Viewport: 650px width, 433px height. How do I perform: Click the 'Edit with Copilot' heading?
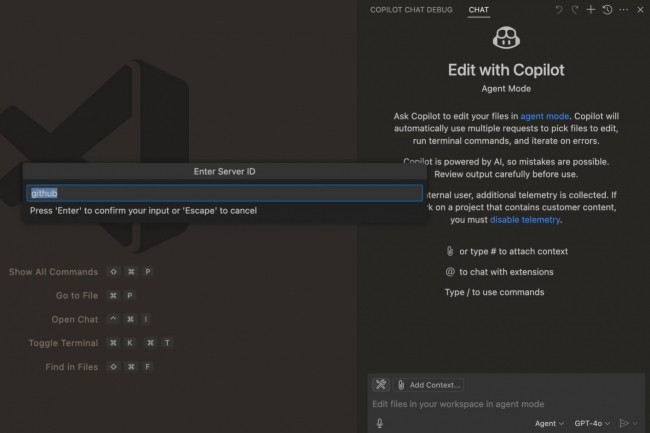(506, 70)
